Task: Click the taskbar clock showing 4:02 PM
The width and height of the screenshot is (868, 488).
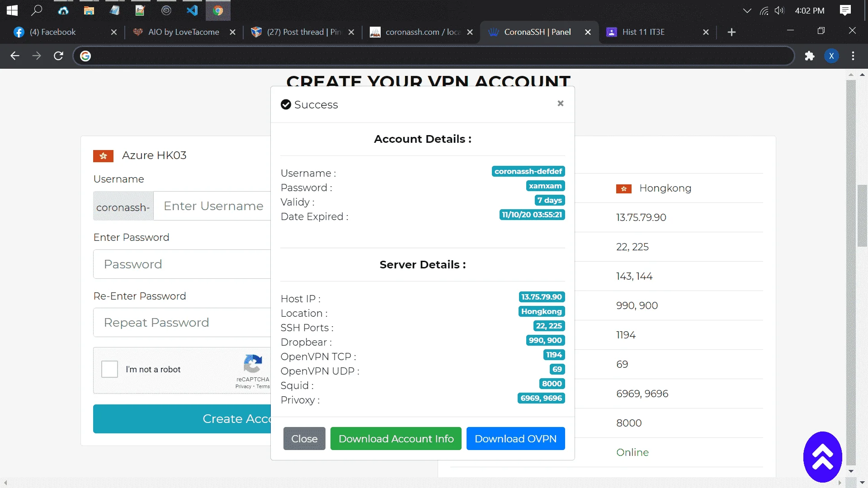Action: click(x=810, y=10)
